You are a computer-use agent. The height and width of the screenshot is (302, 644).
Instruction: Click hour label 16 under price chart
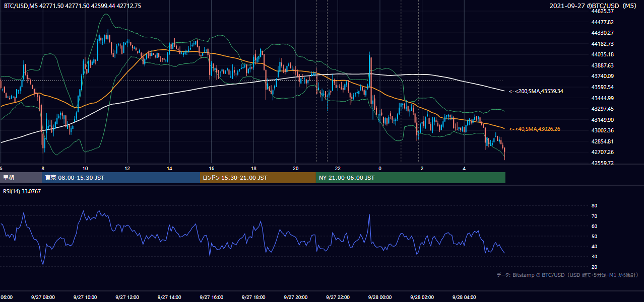pyautogui.click(x=212, y=168)
